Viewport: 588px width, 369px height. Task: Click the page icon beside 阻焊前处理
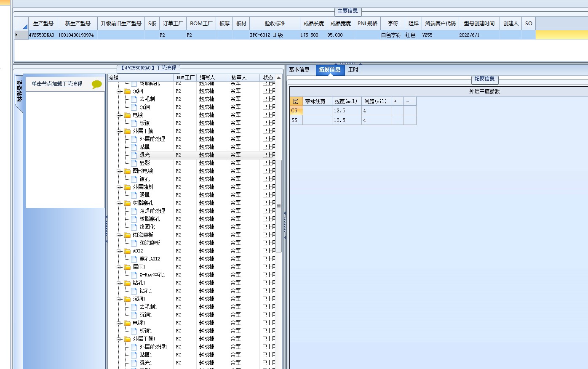tap(134, 211)
